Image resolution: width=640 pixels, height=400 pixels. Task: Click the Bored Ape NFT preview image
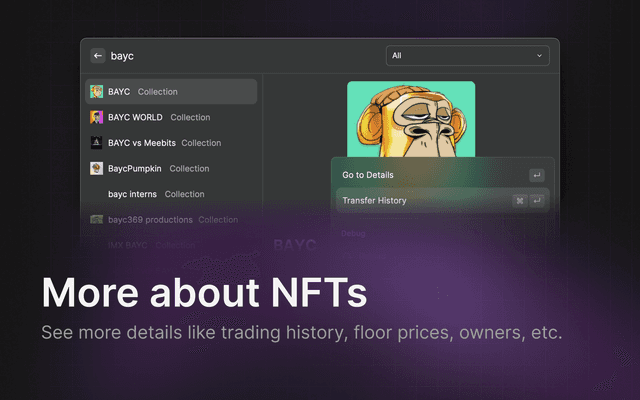pyautogui.click(x=411, y=117)
